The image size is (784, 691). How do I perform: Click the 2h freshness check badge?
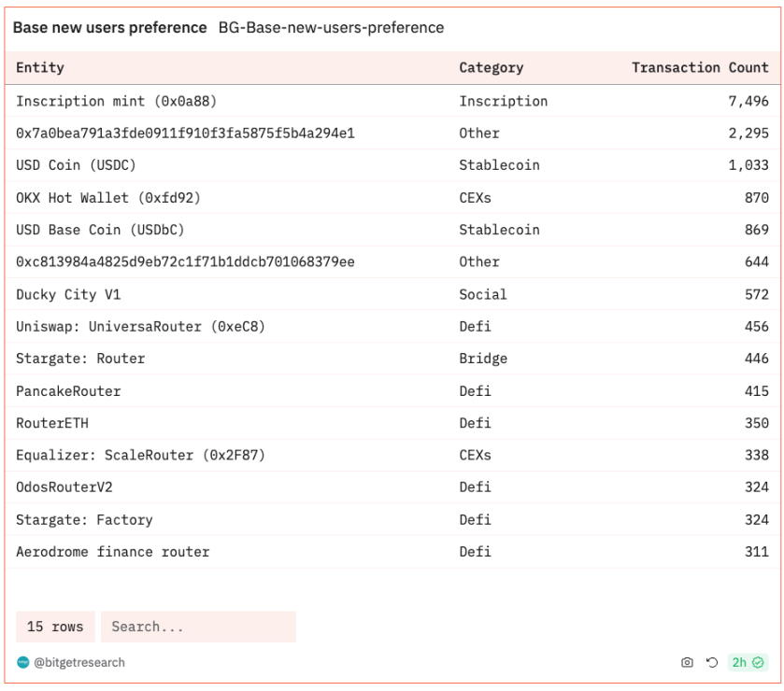[748, 663]
